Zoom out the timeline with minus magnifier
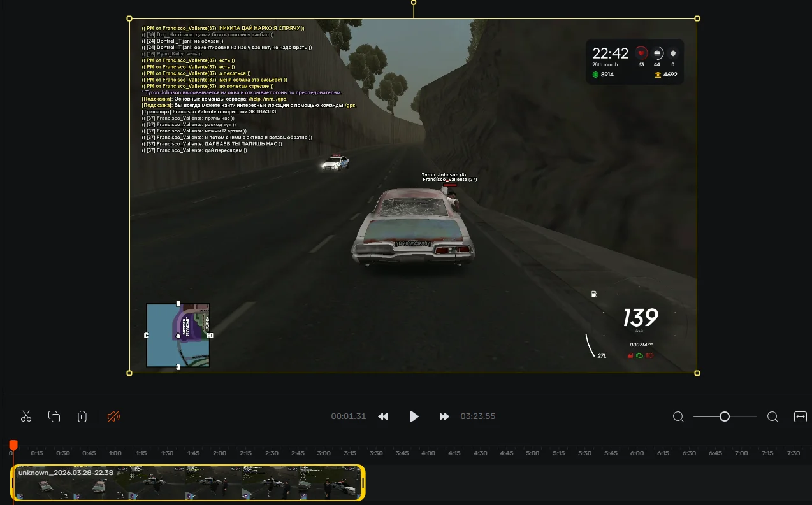812x505 pixels. click(x=678, y=416)
